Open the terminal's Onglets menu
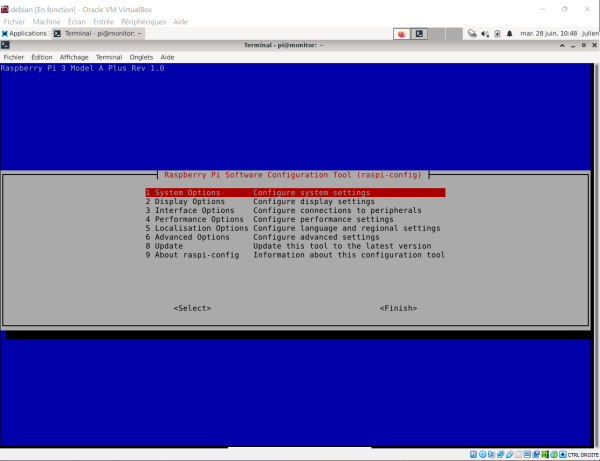600x461 pixels. click(x=141, y=57)
